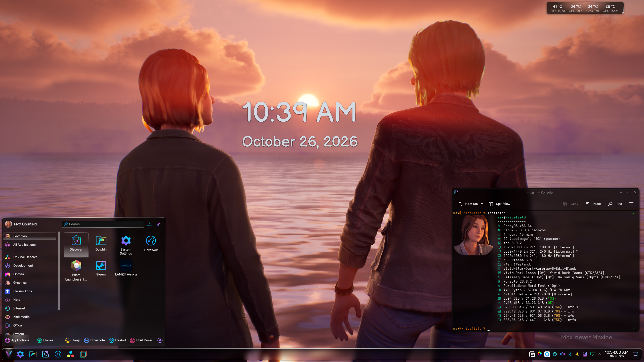Viewport: 644px width, 362px height.
Task: Open the Helium Apps category
Action: (30, 291)
